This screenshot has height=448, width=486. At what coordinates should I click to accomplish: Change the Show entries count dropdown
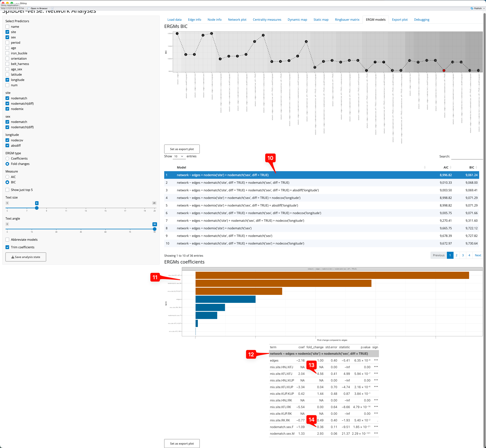pos(179,156)
